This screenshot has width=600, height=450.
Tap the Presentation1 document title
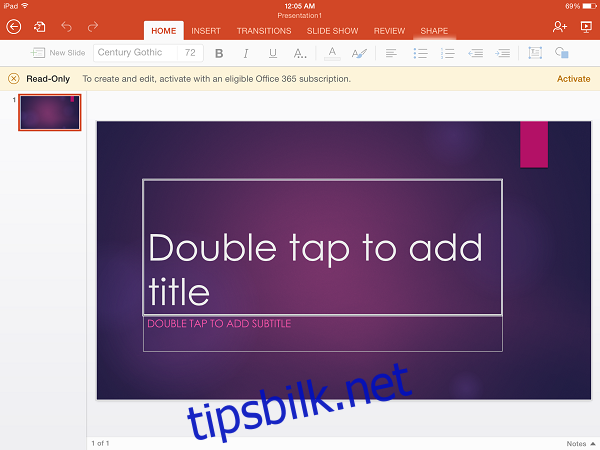coord(300,16)
